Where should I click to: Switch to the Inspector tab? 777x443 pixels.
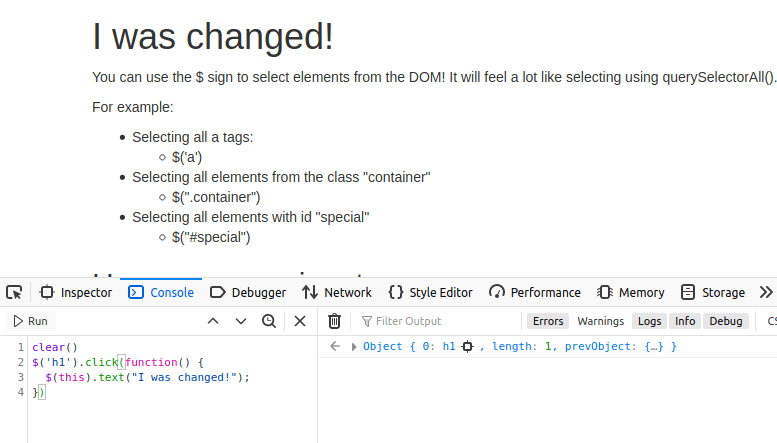[77, 293]
